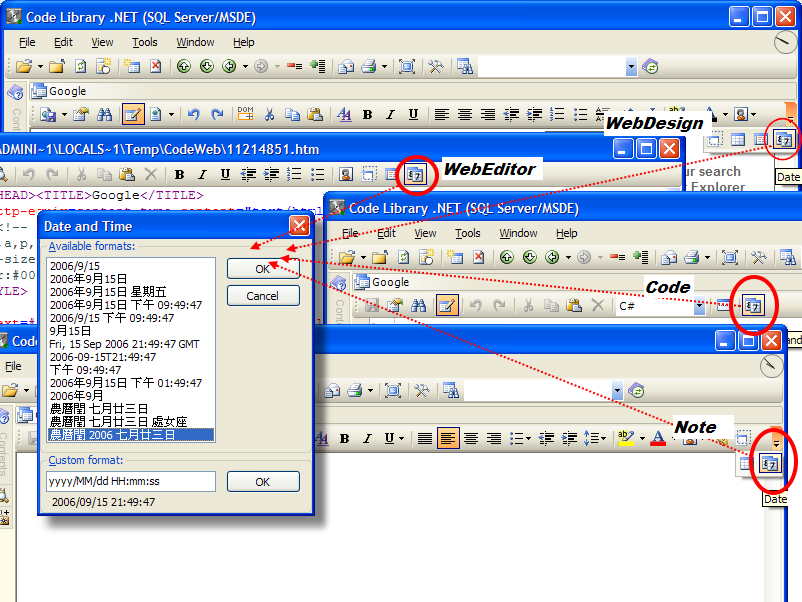Open the dropdown arrow beside the printer icon in the topmost window
Image resolution: width=802 pixels, height=602 pixels.
tap(384, 66)
